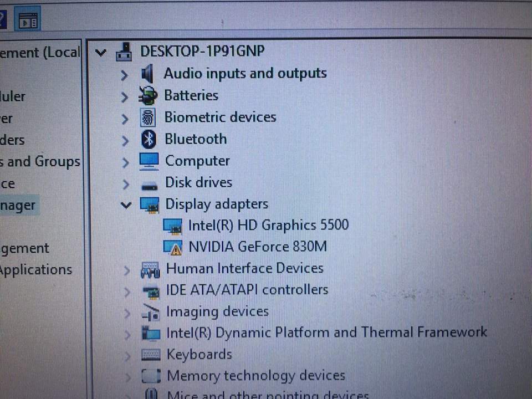Screen dimensions: 532x399
Task: Select Local Users and Groups in left pane
Action: point(40,161)
